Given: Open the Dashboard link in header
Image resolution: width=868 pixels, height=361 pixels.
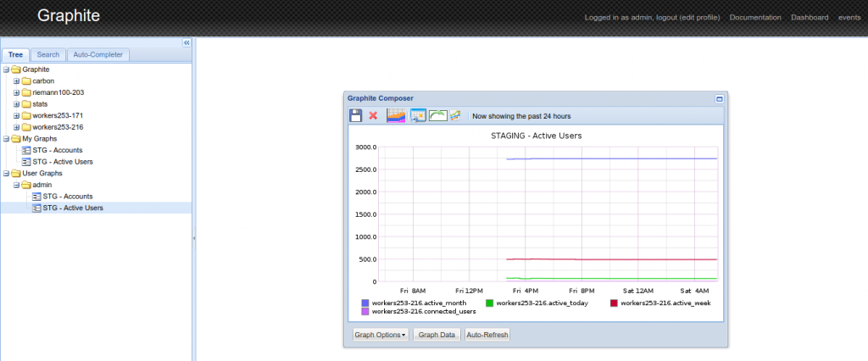Looking at the screenshot, I should (x=809, y=18).
